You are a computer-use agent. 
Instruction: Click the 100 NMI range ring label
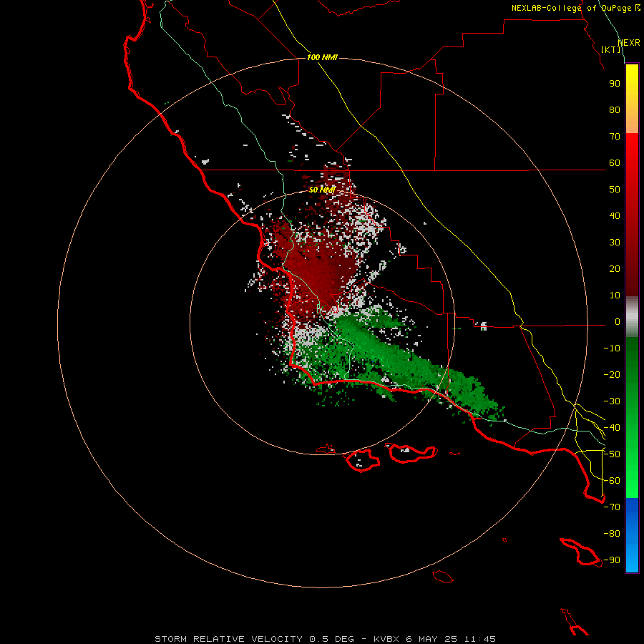point(322,57)
